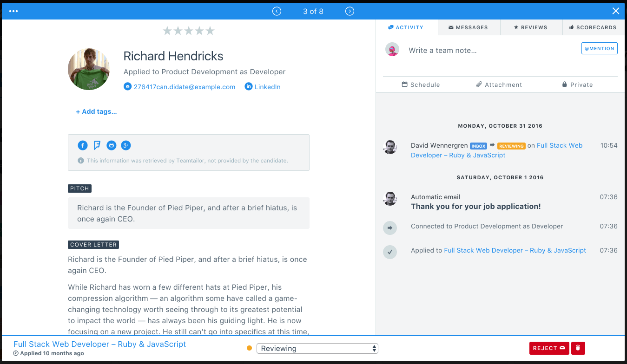
Task: Go to next candidate arrow
Action: tap(350, 11)
